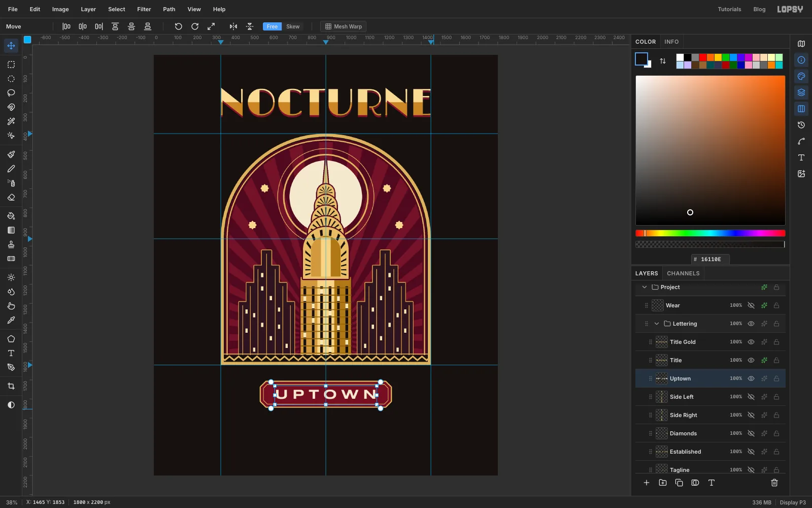Collapse the Lettering folder
This screenshot has height=508, width=812.
657,324
